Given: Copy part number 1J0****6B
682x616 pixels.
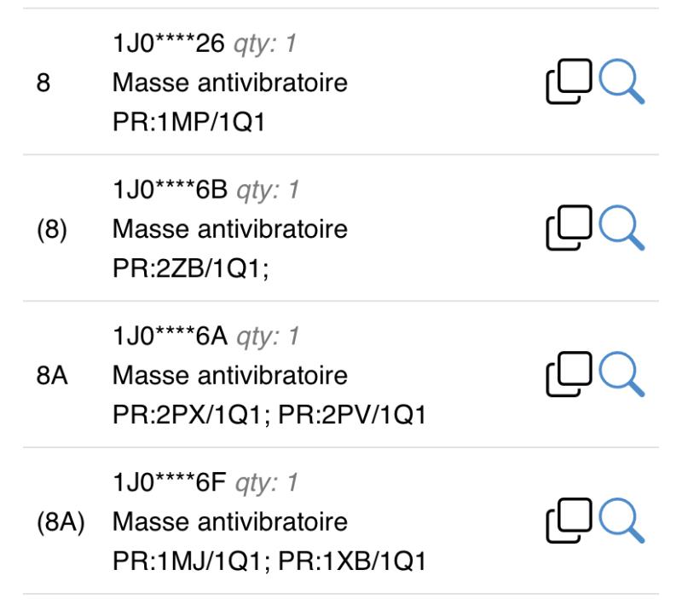Looking at the screenshot, I should [569, 227].
